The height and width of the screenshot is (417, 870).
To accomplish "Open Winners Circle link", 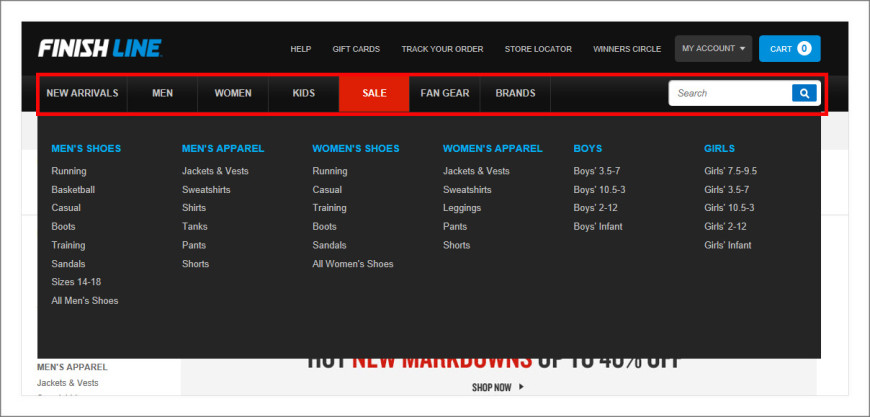I will click(x=627, y=49).
